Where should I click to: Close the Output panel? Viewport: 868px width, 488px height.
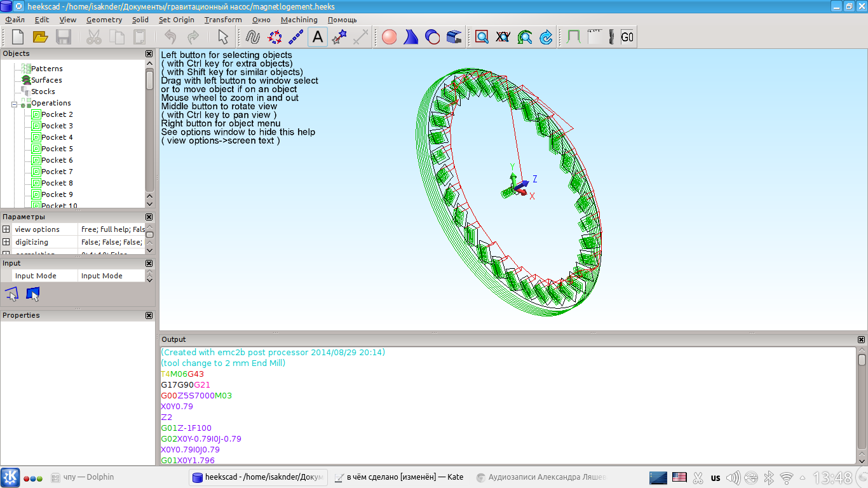[x=862, y=340]
